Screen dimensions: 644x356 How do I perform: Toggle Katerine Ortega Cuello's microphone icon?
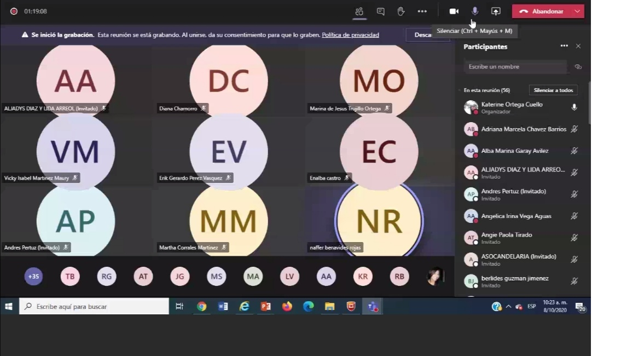574,107
